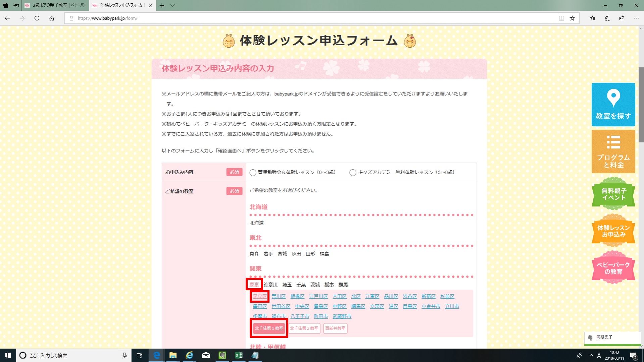Expand 山形 prefecture classrooms
This screenshot has width=644, height=362.
(x=310, y=254)
